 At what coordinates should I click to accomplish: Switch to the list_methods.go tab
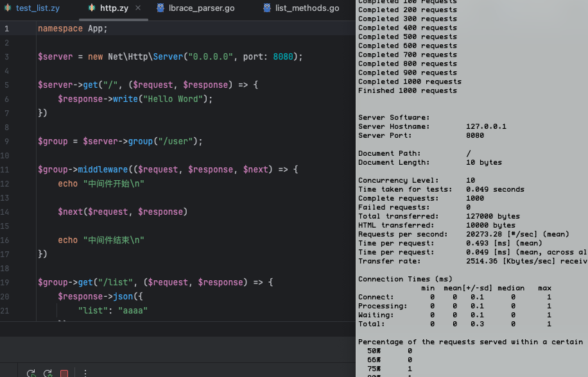307,8
